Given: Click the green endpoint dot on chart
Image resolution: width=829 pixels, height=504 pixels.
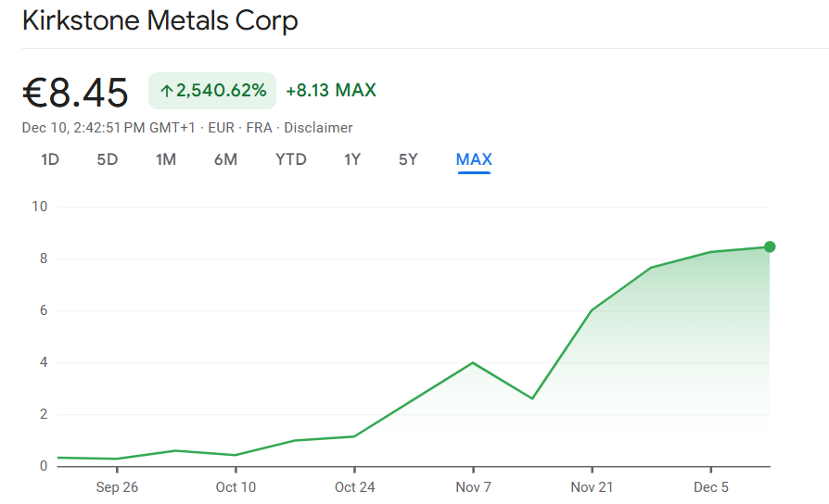Looking at the screenshot, I should [x=770, y=246].
